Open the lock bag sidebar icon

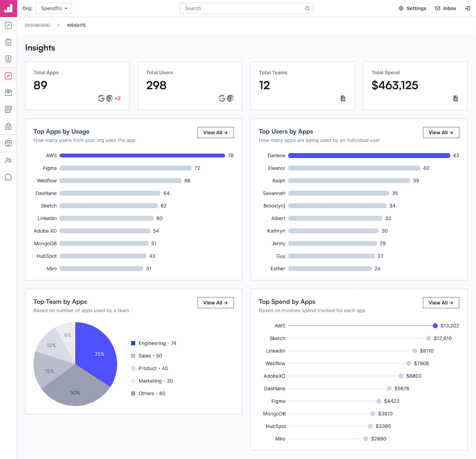tap(8, 126)
